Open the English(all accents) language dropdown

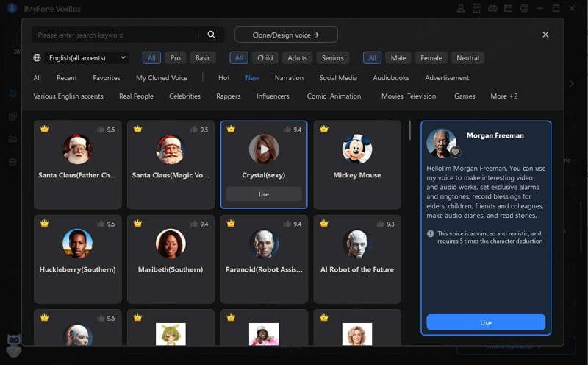87,58
